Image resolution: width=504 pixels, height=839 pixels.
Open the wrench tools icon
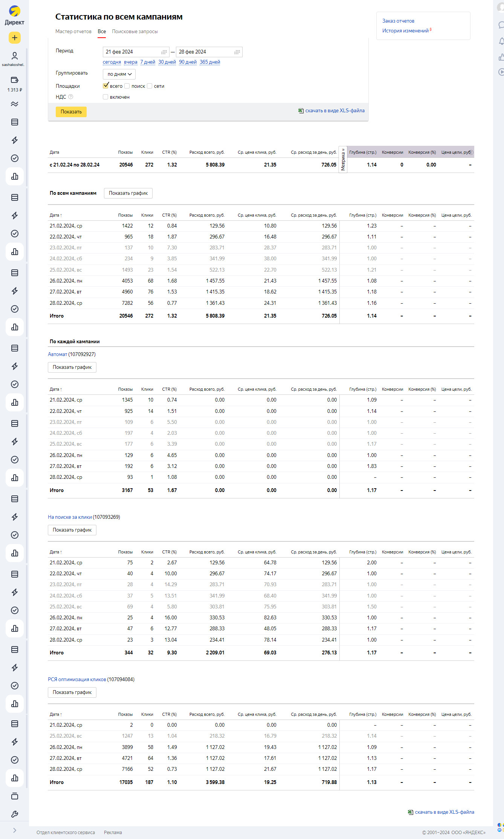point(14,814)
